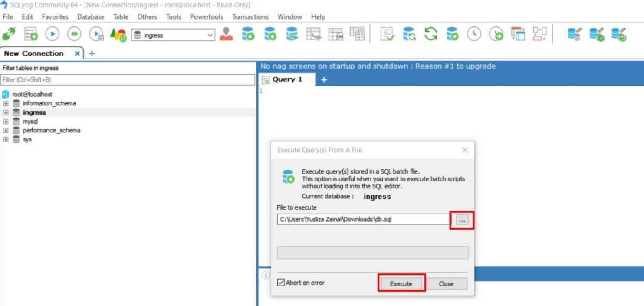
Task: Expand the mysql database node
Action: [x=6, y=122]
